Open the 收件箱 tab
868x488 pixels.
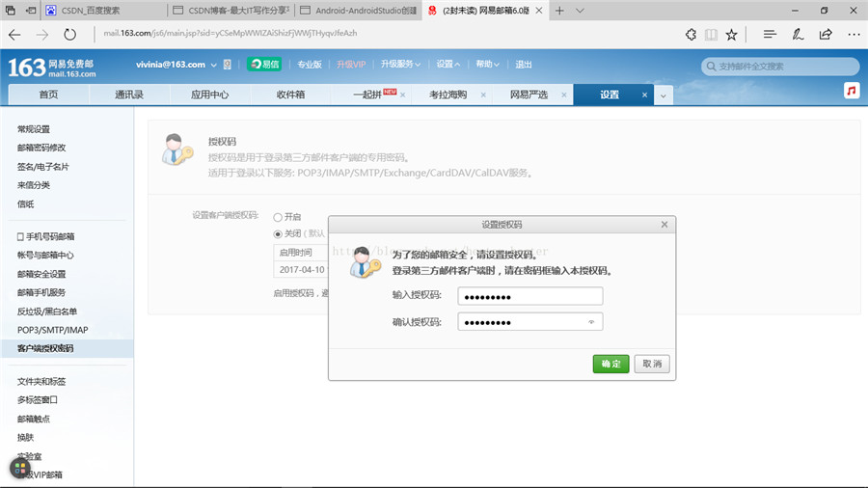pos(290,95)
